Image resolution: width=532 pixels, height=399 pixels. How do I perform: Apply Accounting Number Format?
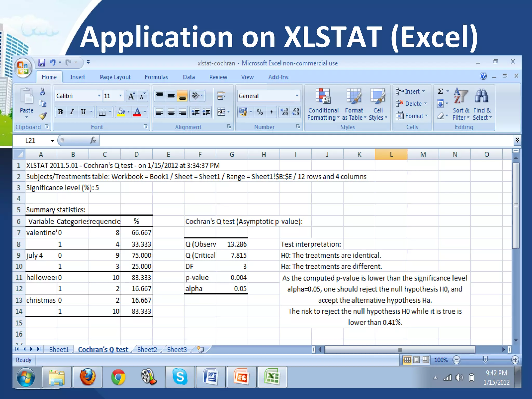243,112
